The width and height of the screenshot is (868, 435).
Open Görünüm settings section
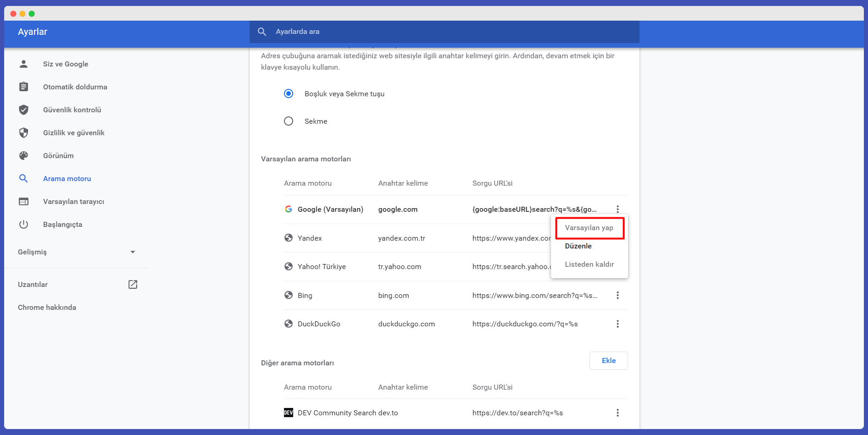[58, 156]
